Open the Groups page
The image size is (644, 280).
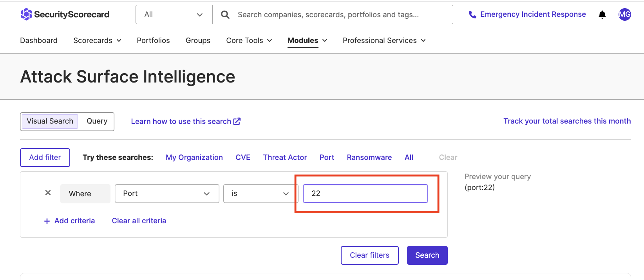[x=198, y=40]
